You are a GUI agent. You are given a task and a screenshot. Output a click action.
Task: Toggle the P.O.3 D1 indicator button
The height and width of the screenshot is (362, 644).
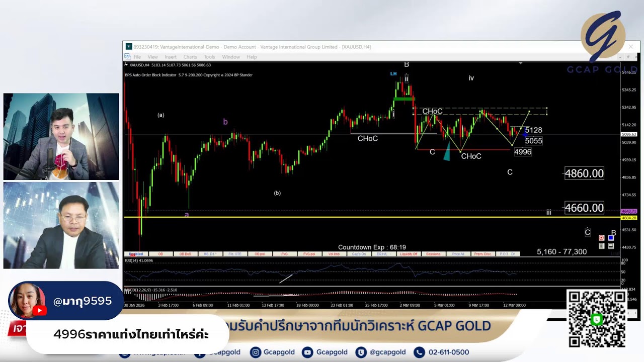(x=508, y=254)
